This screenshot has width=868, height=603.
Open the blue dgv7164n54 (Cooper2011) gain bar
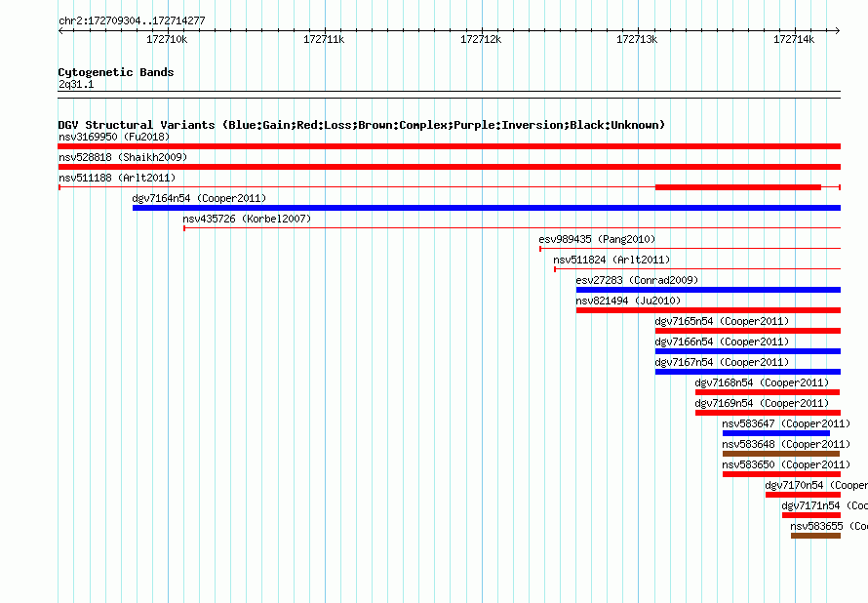pos(487,208)
